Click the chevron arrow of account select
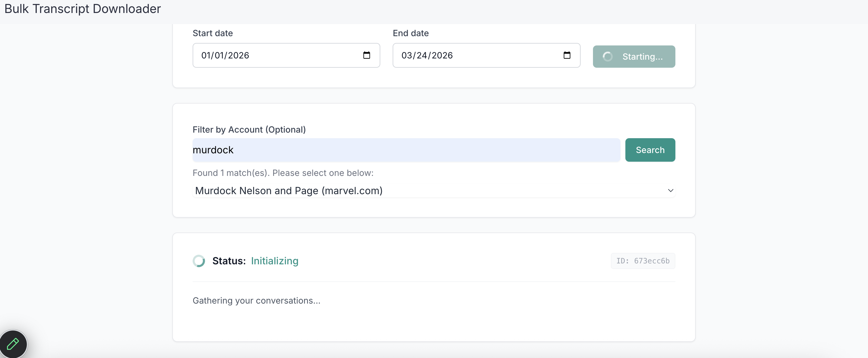The width and height of the screenshot is (868, 358). coord(670,191)
